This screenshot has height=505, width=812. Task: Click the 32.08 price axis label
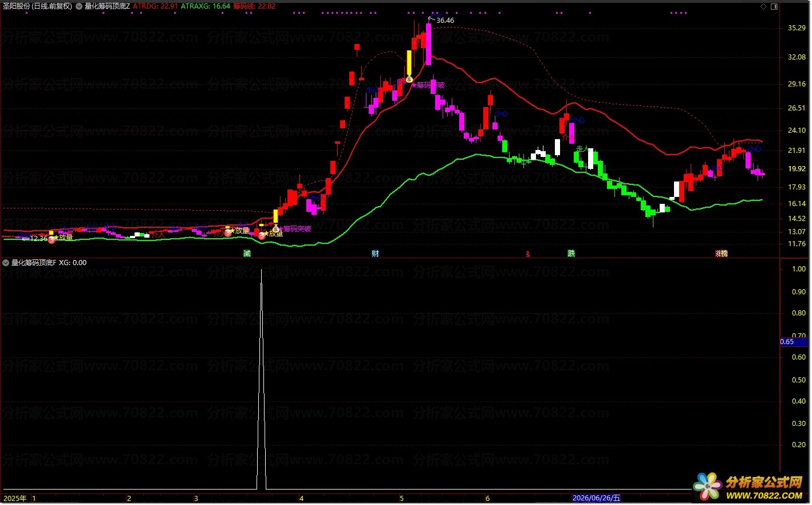[797, 57]
